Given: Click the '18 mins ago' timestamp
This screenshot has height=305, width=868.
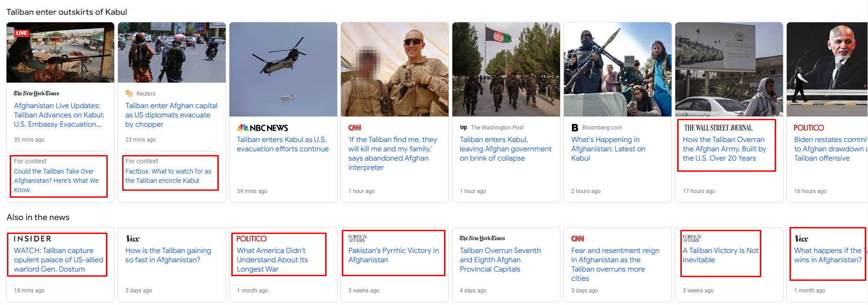Looking at the screenshot, I should (x=29, y=291).
